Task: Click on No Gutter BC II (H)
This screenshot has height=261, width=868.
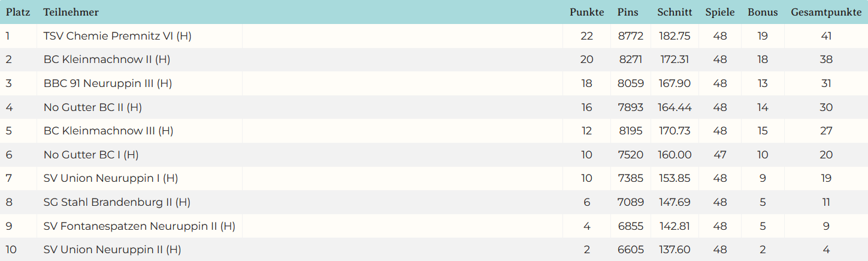Action: [x=93, y=107]
